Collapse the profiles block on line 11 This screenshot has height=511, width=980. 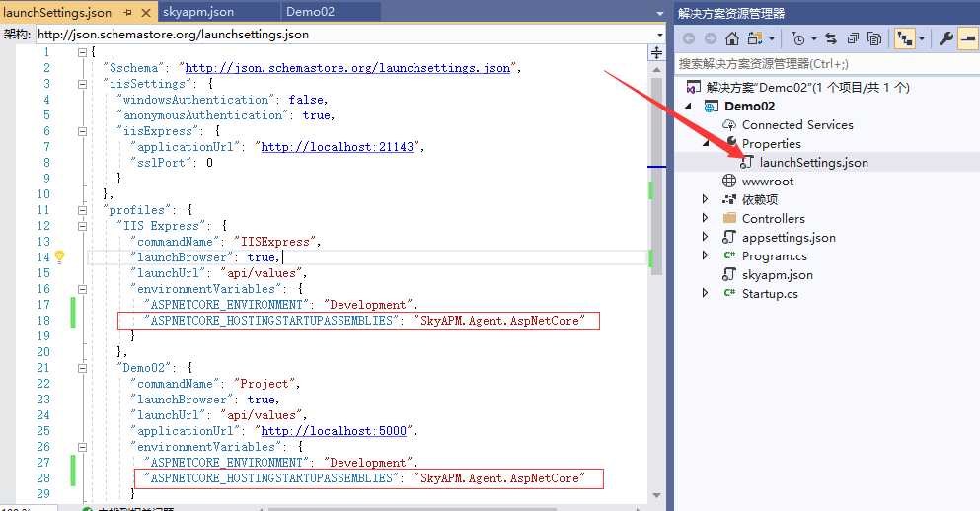pos(82,210)
